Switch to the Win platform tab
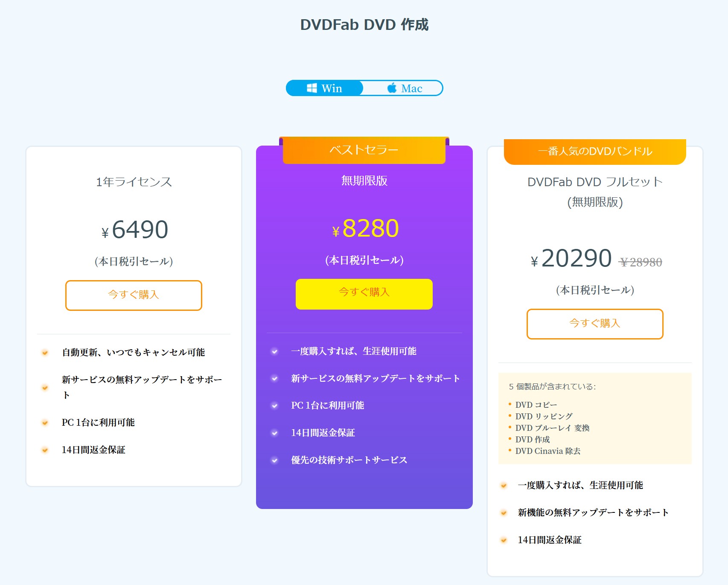The width and height of the screenshot is (728, 585). (x=324, y=88)
